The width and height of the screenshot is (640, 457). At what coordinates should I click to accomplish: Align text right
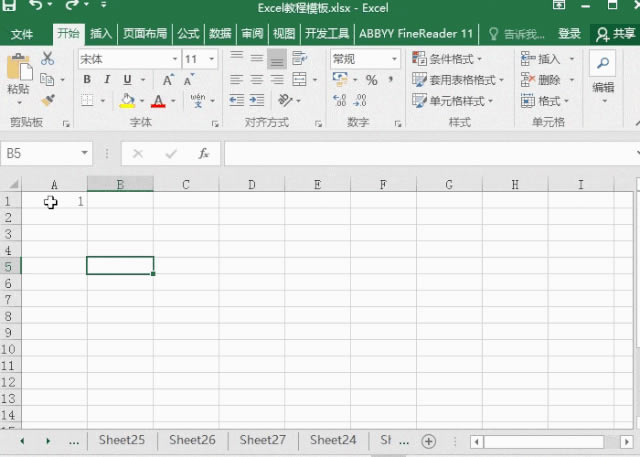coord(277,80)
